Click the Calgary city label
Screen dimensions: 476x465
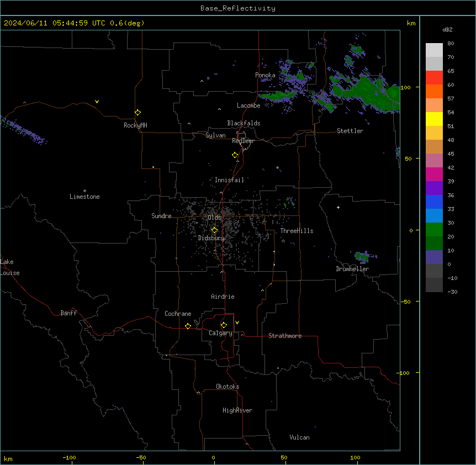tap(220, 333)
